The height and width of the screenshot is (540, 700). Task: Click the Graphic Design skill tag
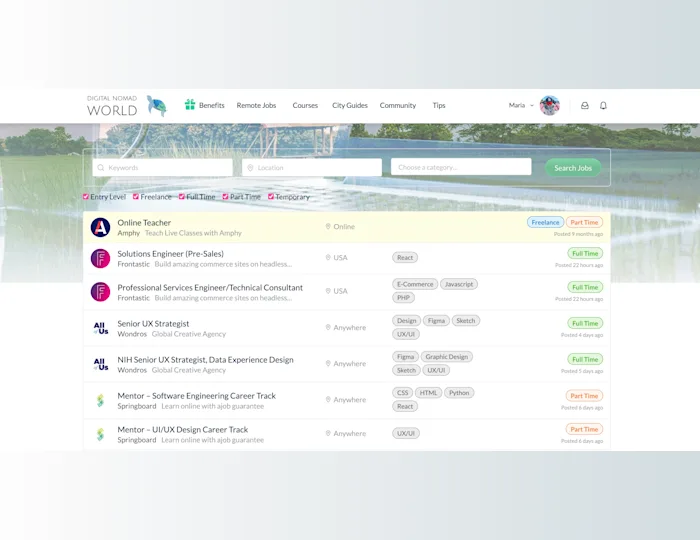pos(446,357)
